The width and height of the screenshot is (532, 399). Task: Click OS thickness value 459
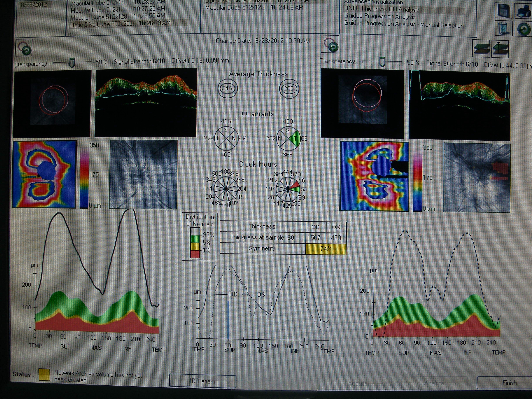[336, 238]
